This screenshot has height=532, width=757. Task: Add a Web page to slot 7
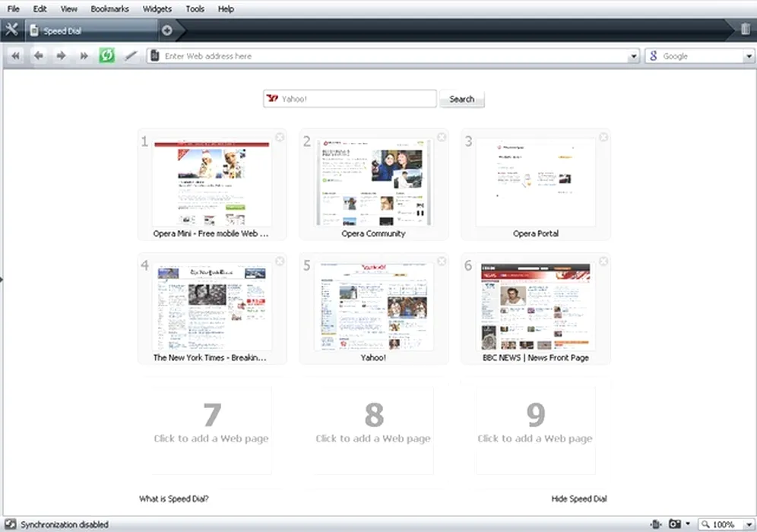point(211,430)
